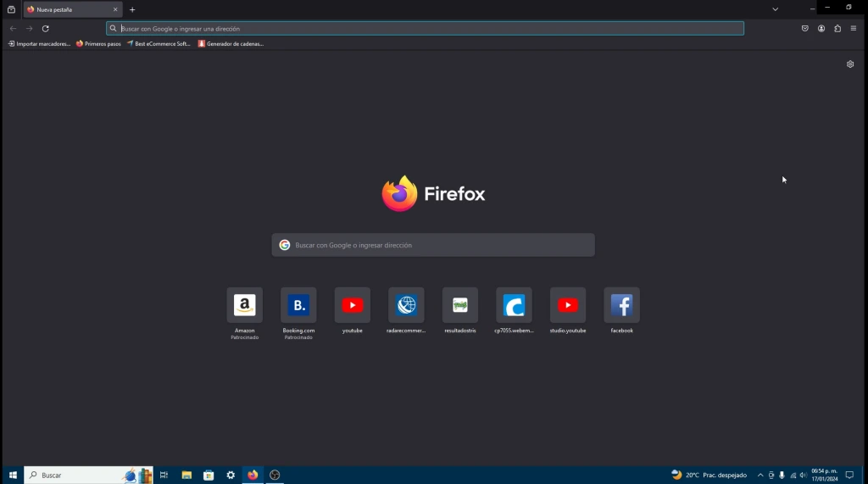This screenshot has width=868, height=484.
Task: Close the Nueva pestaña tab
Action: click(115, 9)
